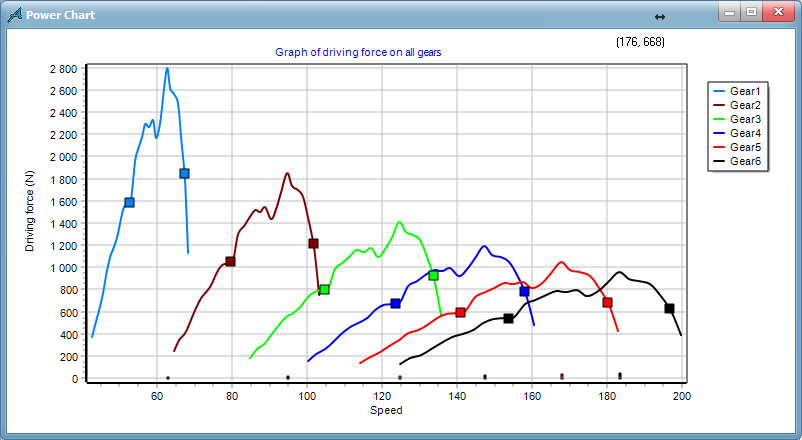Select Gear2 legend entry
This screenshot has height=440, width=802.
[x=737, y=105]
